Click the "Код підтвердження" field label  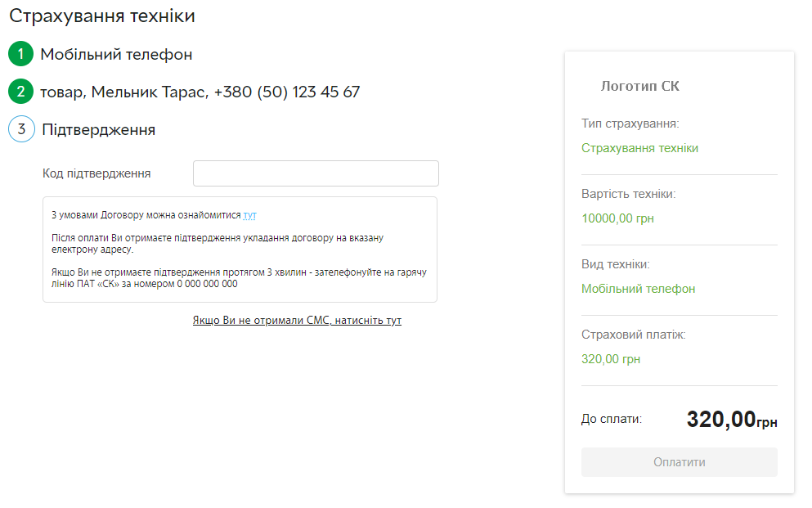[96, 173]
